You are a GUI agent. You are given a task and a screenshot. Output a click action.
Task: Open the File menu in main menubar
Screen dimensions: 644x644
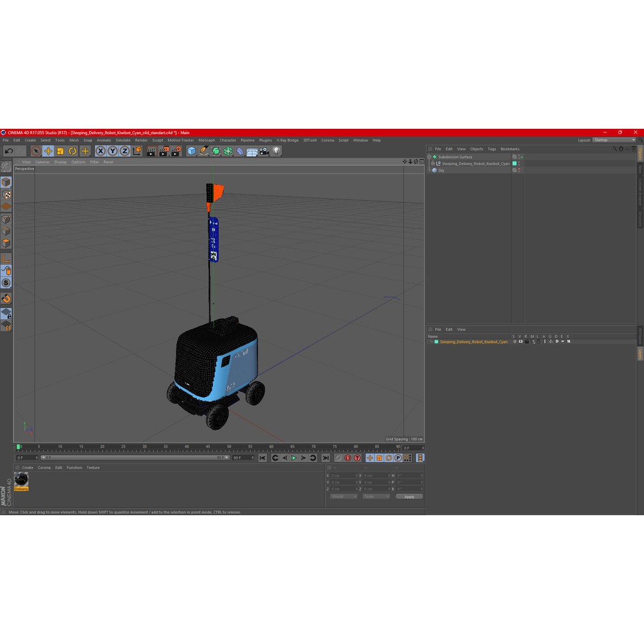pyautogui.click(x=6, y=141)
